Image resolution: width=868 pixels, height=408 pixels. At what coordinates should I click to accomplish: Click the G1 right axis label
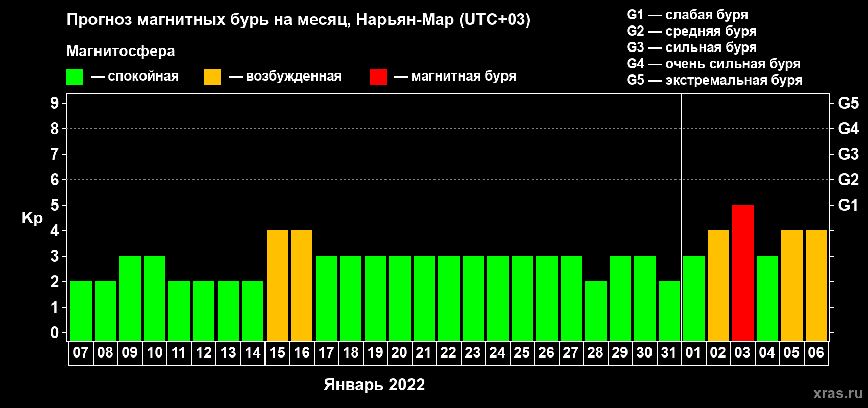point(849,205)
